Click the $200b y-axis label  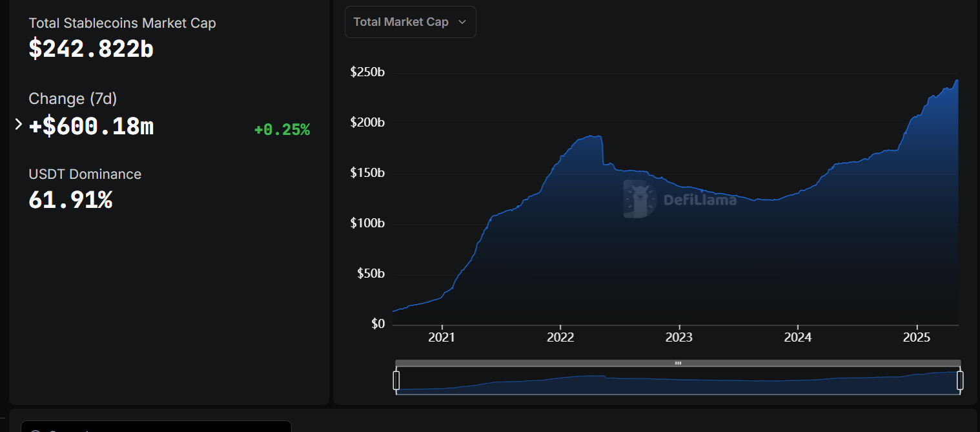(x=367, y=123)
